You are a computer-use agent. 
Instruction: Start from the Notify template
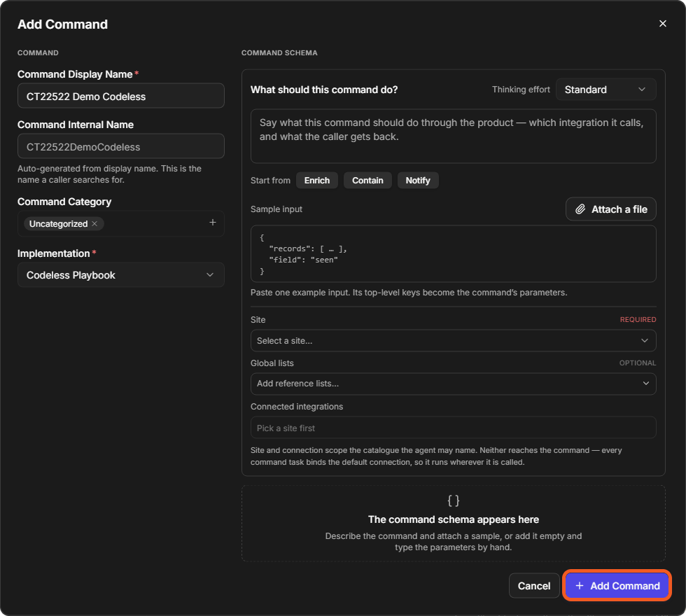coord(418,181)
